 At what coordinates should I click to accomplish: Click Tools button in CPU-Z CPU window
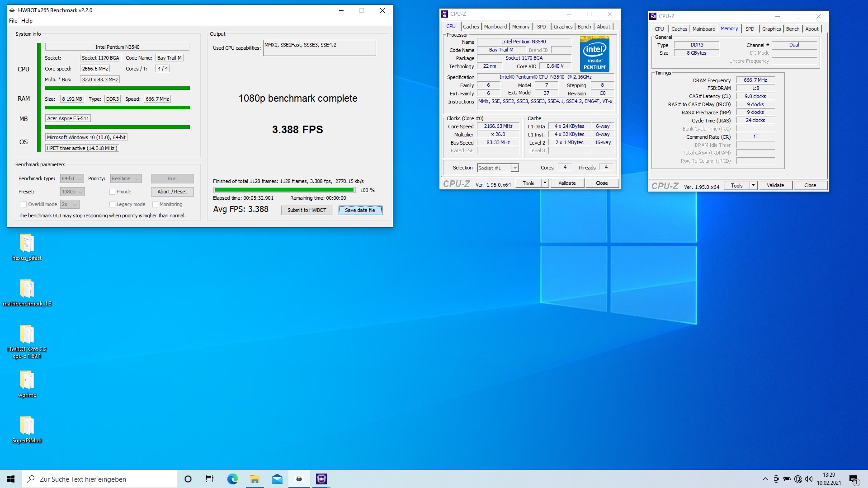(x=528, y=183)
